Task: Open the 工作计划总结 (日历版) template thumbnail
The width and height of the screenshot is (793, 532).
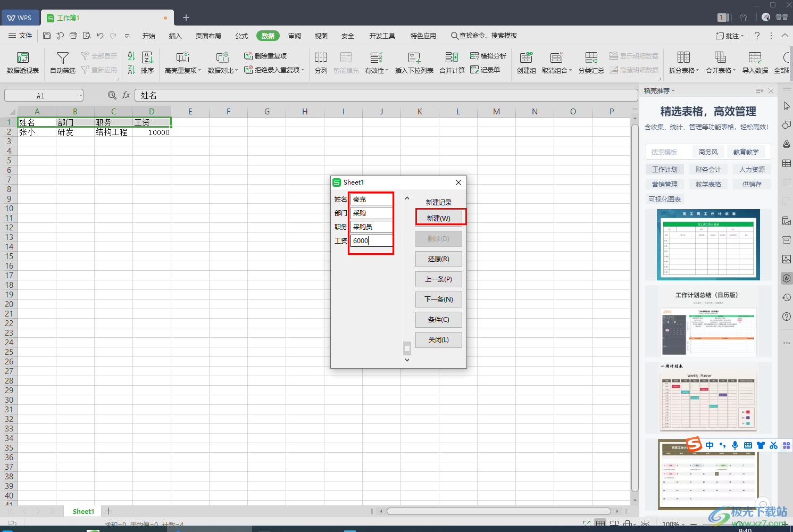Action: pos(708,321)
